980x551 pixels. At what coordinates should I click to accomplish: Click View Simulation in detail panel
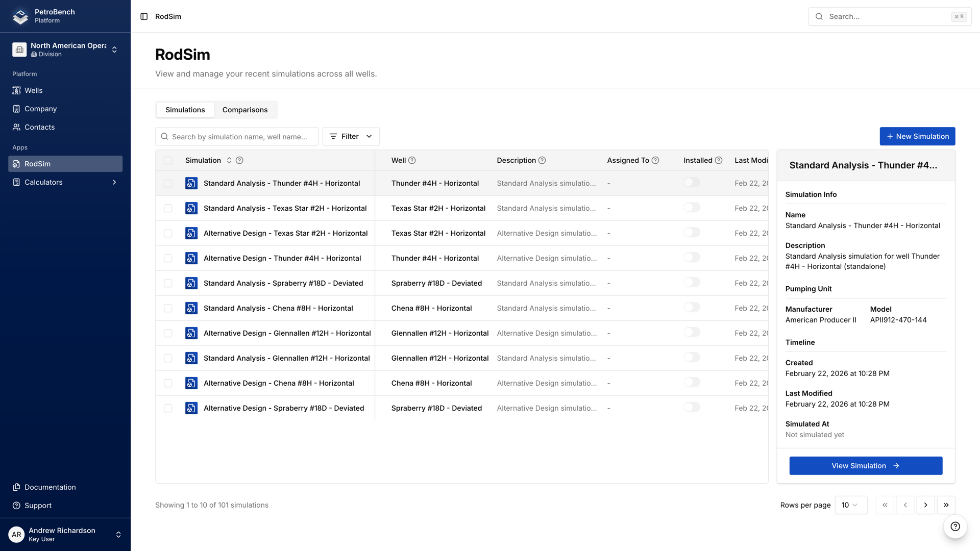pos(865,465)
